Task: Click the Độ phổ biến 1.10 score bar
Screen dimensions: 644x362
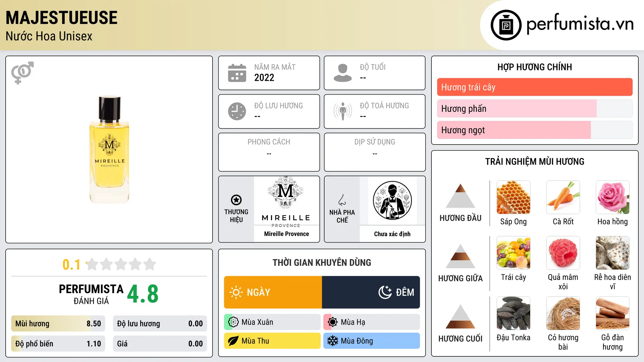Action: [x=58, y=344]
